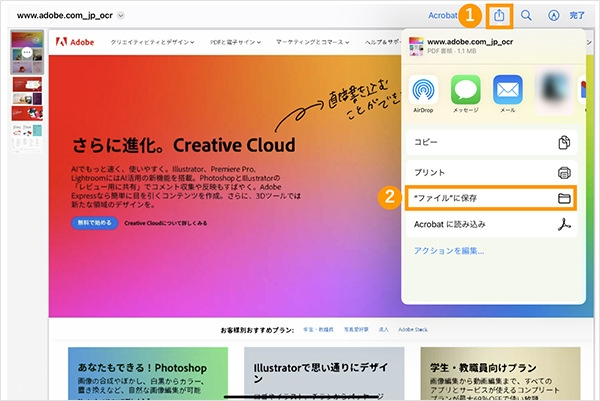Tap 完了 to finish
The height and width of the screenshot is (401, 600).
577,16
